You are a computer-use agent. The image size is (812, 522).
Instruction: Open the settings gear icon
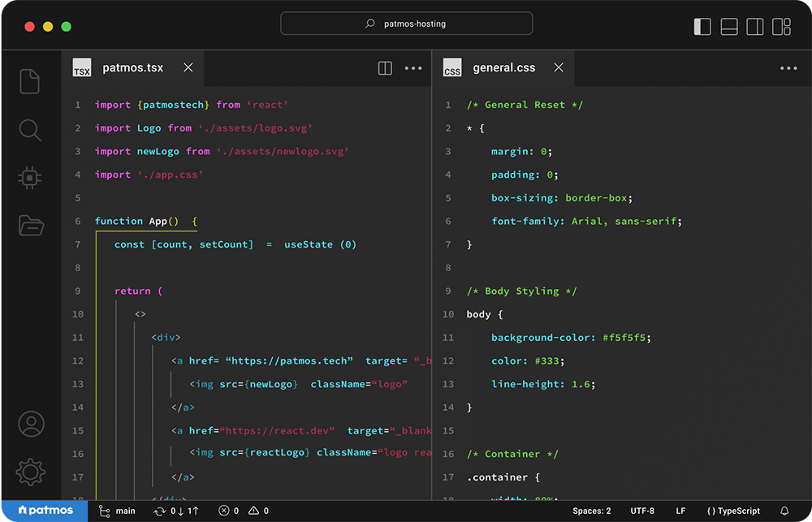pos(31,472)
